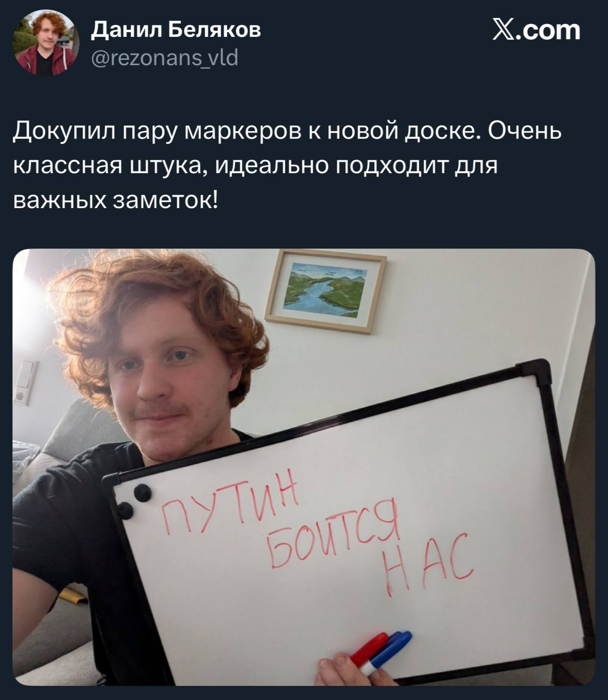Open the Данил Беляков display name link
Viewport: 608px width, 700px height.
(175, 30)
